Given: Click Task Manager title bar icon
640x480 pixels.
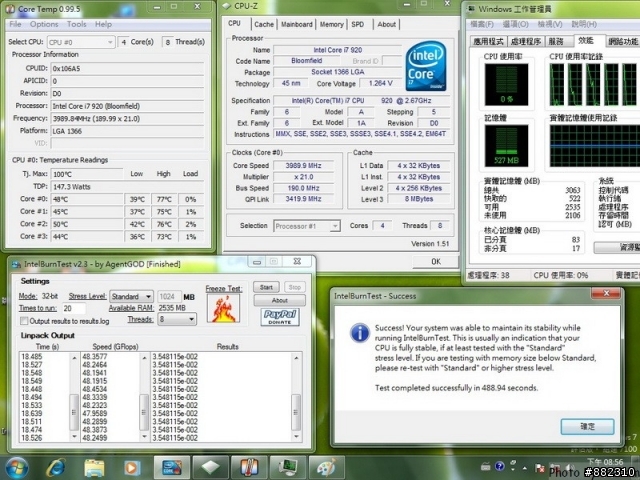Looking at the screenshot, I should click(471, 9).
